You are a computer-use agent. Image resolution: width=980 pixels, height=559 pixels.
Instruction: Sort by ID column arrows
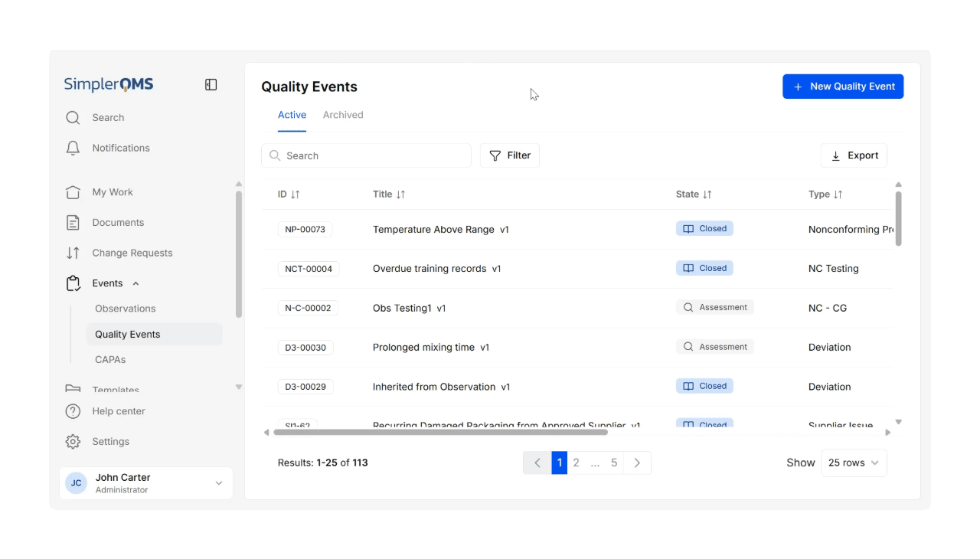tap(296, 195)
